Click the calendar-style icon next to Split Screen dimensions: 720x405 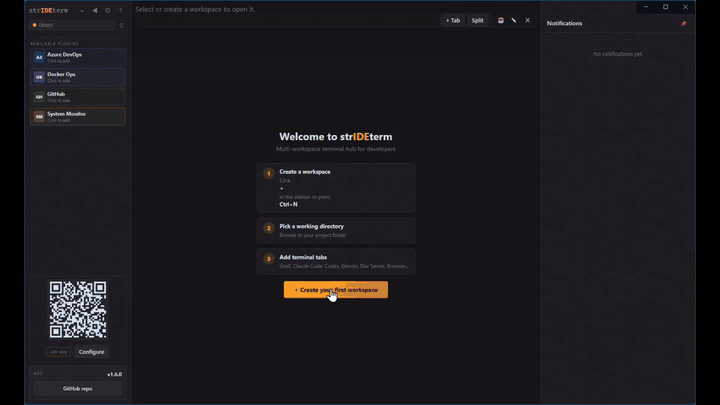(501, 20)
